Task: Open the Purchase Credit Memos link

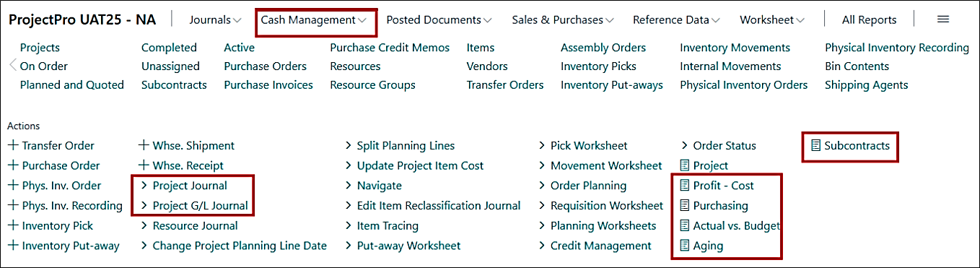Action: click(x=390, y=48)
